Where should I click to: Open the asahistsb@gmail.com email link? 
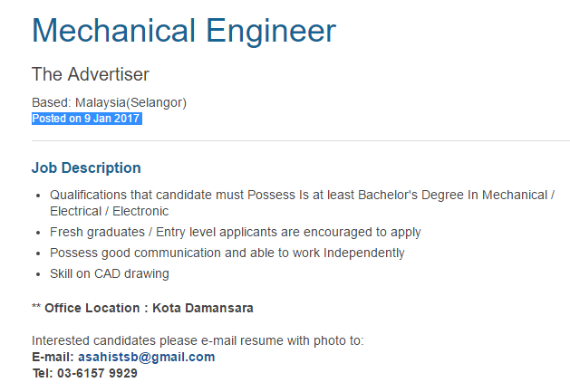point(146,357)
